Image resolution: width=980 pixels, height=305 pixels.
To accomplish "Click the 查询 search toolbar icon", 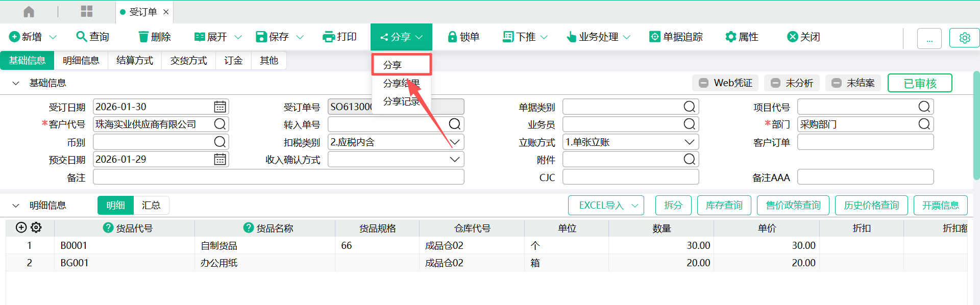I will pos(81,37).
